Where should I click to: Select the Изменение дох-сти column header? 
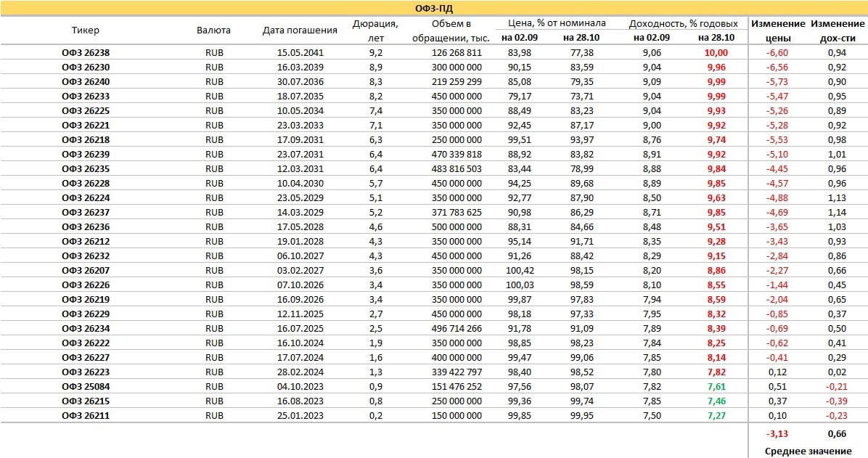coord(837,30)
